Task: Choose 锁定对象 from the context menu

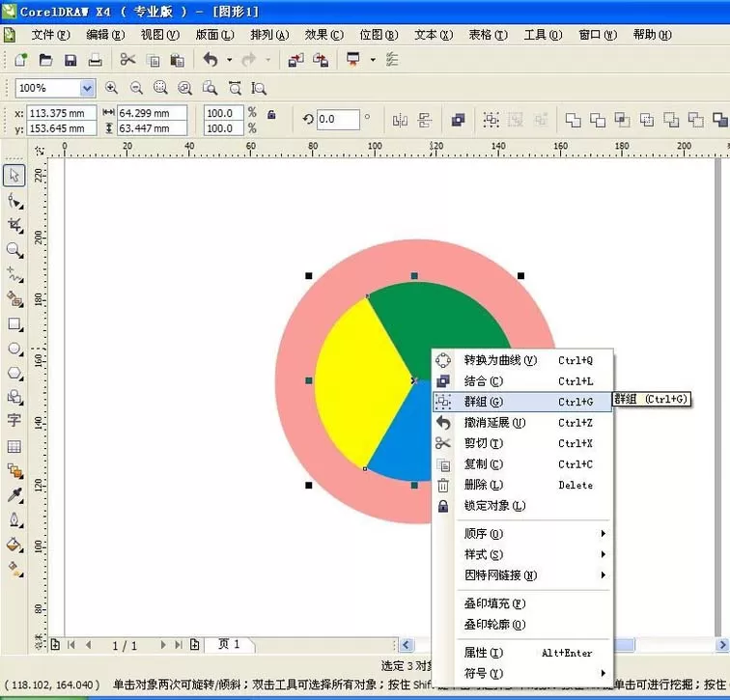Action: [521, 506]
